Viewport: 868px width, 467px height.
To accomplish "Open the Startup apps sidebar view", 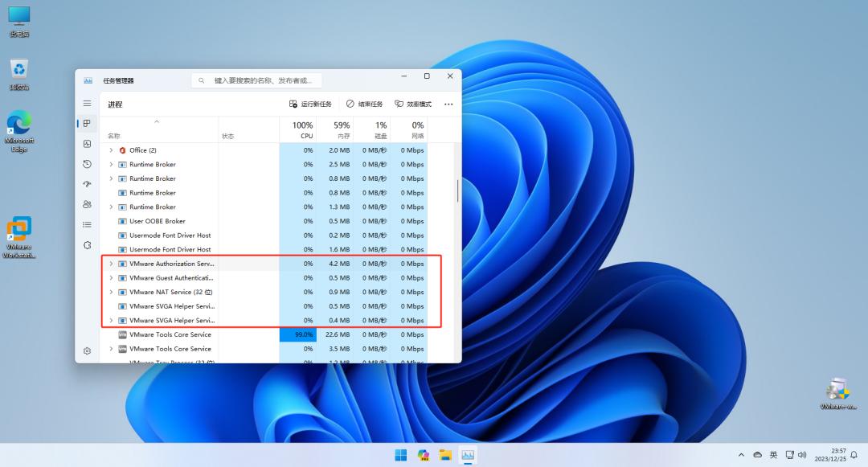I will click(87, 183).
